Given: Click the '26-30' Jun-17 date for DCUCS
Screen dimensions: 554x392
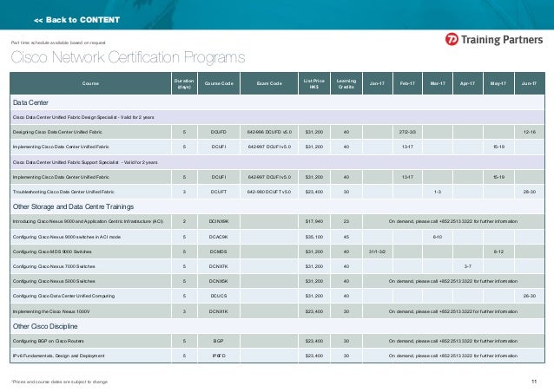Looking at the screenshot, I should tap(530, 296).
